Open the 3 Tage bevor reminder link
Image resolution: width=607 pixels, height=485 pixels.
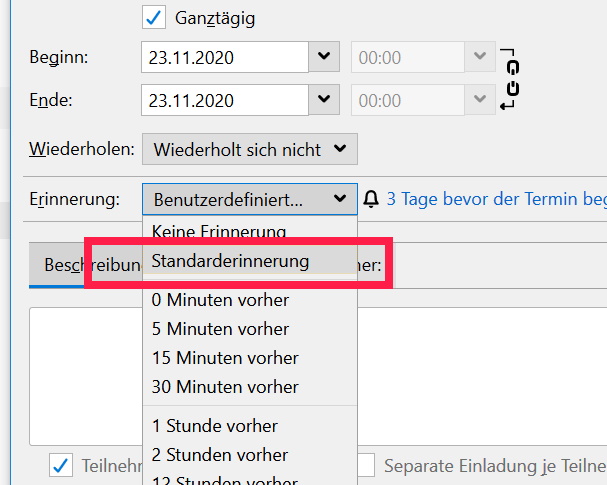click(x=496, y=199)
